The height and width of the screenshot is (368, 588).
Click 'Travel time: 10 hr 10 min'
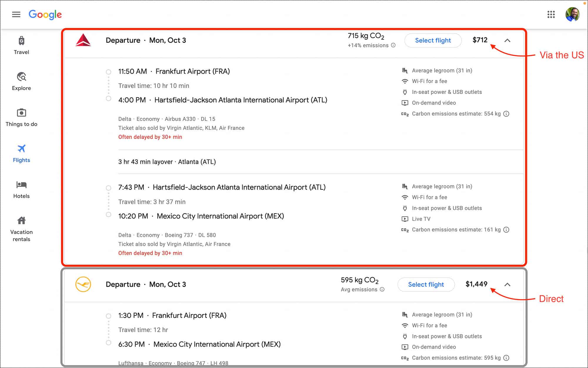[x=154, y=86]
